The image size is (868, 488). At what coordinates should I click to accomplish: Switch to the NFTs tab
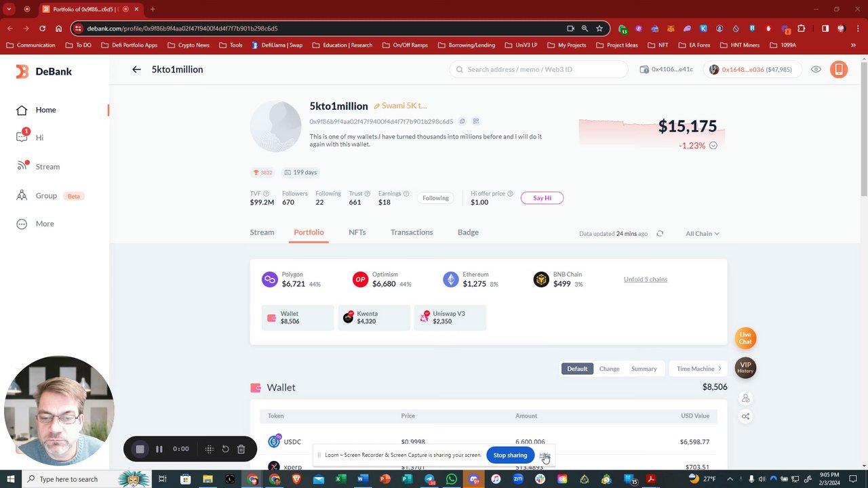pyautogui.click(x=357, y=232)
